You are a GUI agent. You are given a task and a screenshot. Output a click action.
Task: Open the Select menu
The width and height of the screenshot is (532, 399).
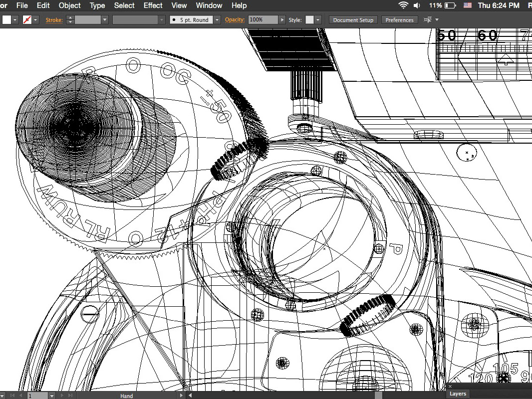click(124, 5)
